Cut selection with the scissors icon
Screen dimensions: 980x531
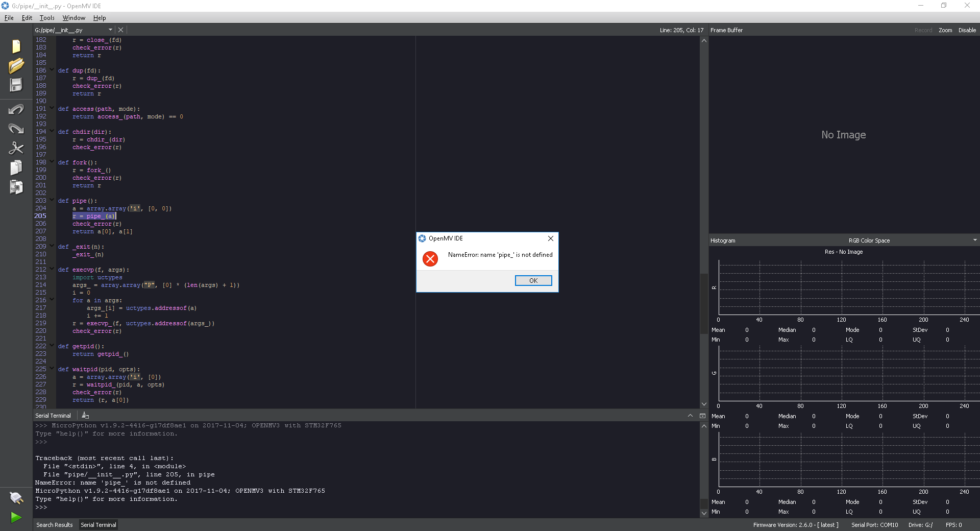pyautogui.click(x=16, y=148)
